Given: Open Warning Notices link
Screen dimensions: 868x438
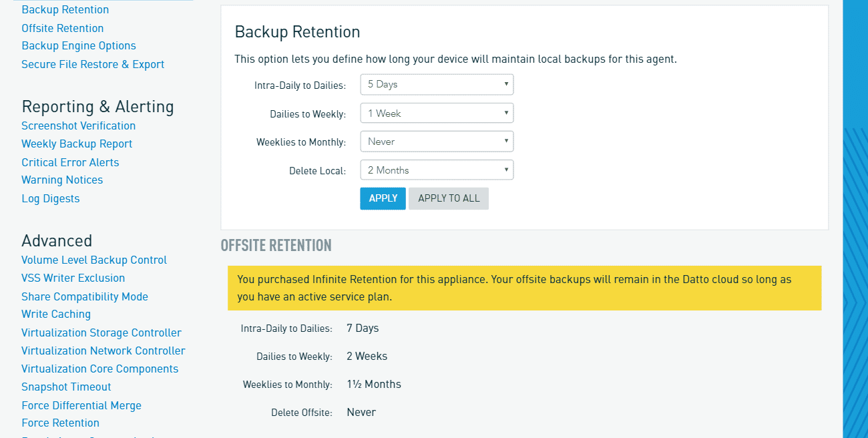Looking at the screenshot, I should [62, 180].
